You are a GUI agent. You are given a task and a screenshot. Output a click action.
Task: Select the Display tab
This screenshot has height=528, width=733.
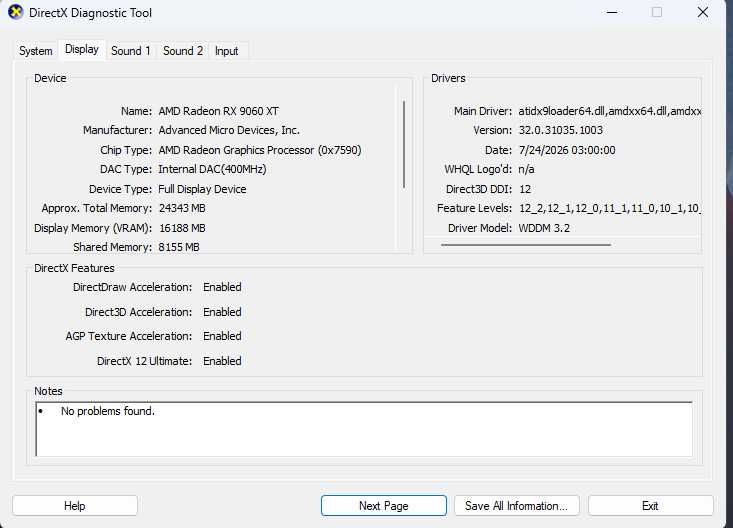click(82, 50)
